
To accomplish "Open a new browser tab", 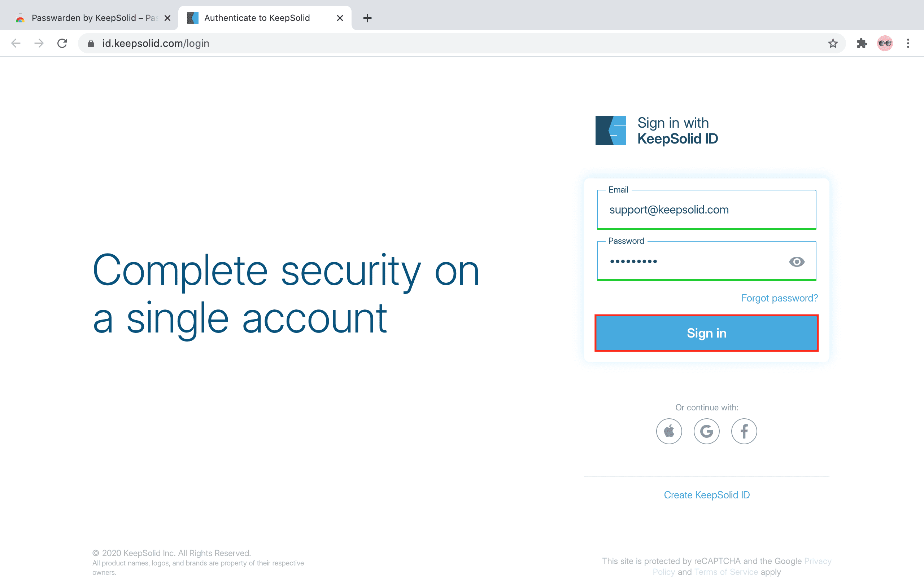I will [x=367, y=18].
